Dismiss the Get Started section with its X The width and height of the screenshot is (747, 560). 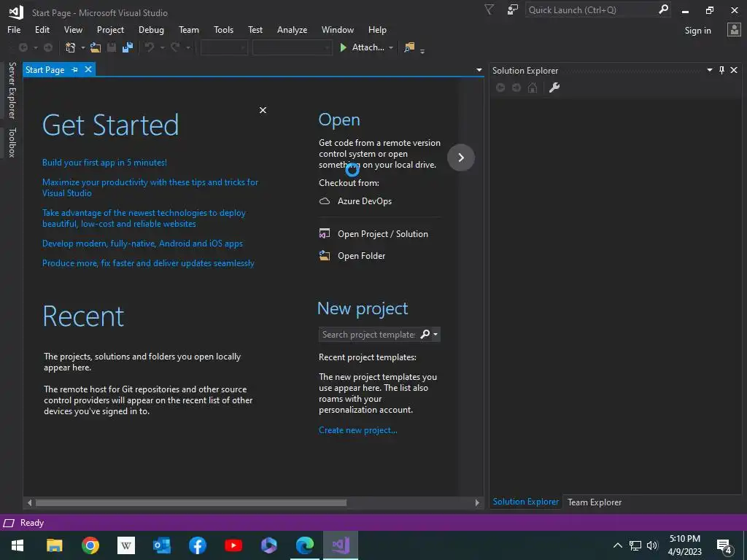coord(263,110)
